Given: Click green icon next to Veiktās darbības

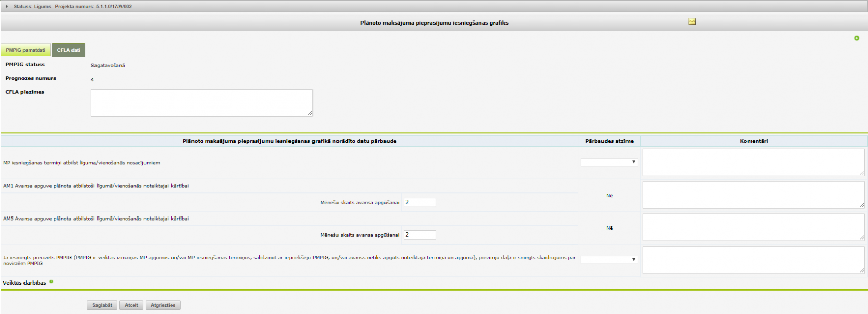Looking at the screenshot, I should pos(51,282).
